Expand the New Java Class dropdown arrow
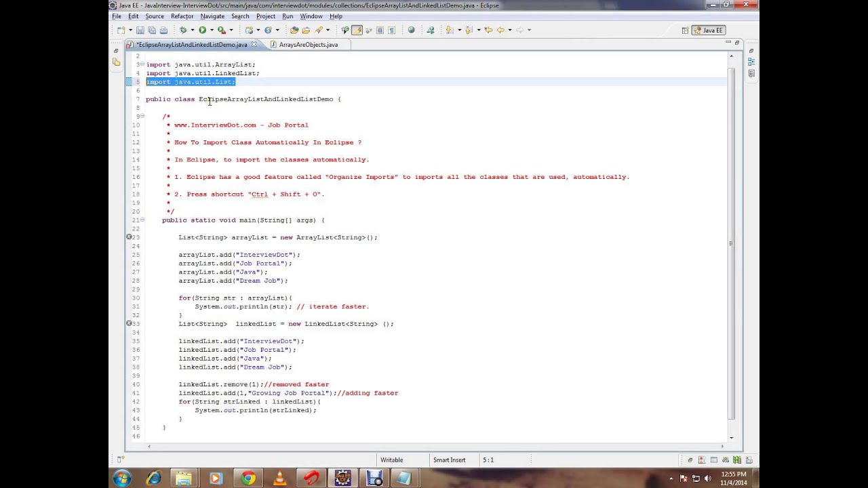The image size is (868, 488). point(277,30)
